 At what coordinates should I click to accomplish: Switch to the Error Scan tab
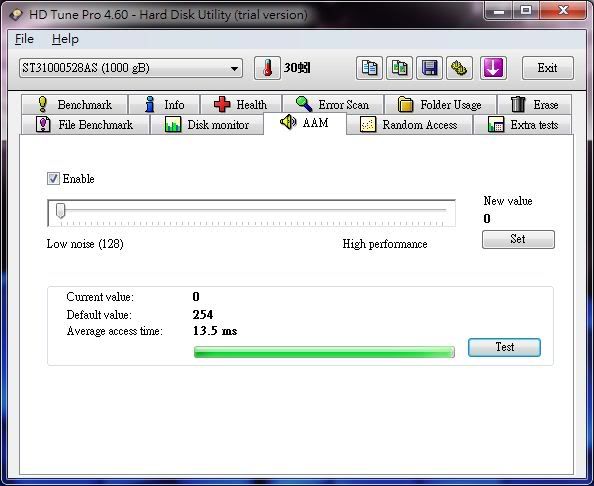pyautogui.click(x=333, y=104)
